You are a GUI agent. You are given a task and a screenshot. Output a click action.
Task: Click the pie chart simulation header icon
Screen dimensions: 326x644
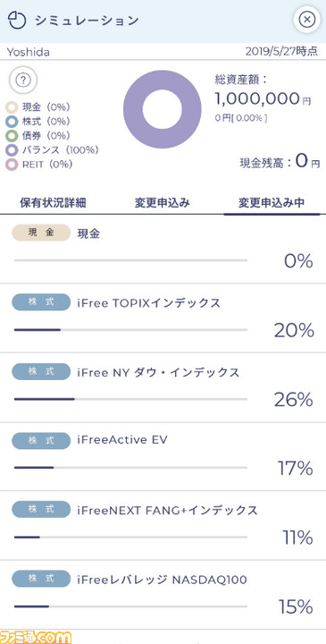(x=17, y=20)
